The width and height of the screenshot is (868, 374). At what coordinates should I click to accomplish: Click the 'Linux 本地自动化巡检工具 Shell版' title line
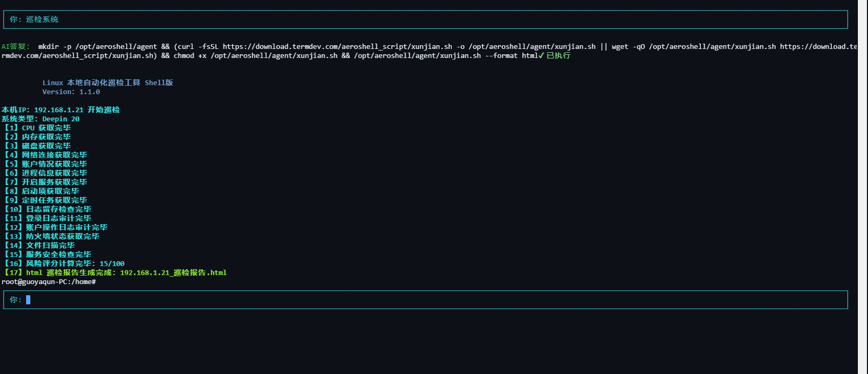pos(108,82)
